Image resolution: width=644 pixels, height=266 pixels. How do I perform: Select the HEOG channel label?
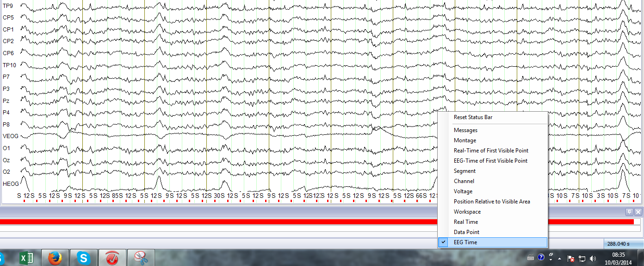click(x=10, y=184)
